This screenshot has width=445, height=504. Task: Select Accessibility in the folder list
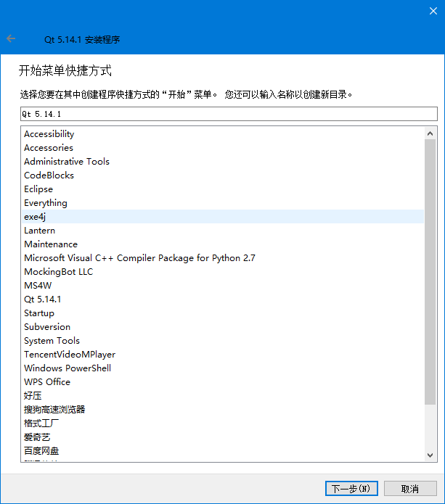tap(223, 134)
